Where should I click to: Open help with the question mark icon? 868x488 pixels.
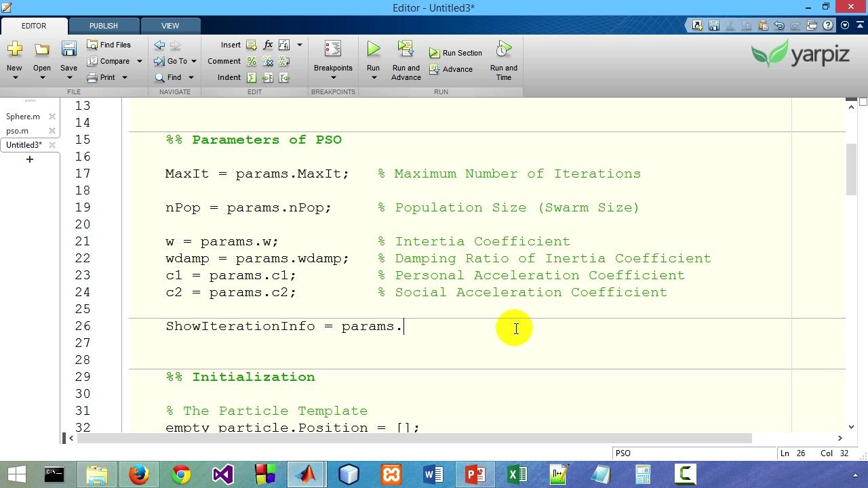(828, 26)
